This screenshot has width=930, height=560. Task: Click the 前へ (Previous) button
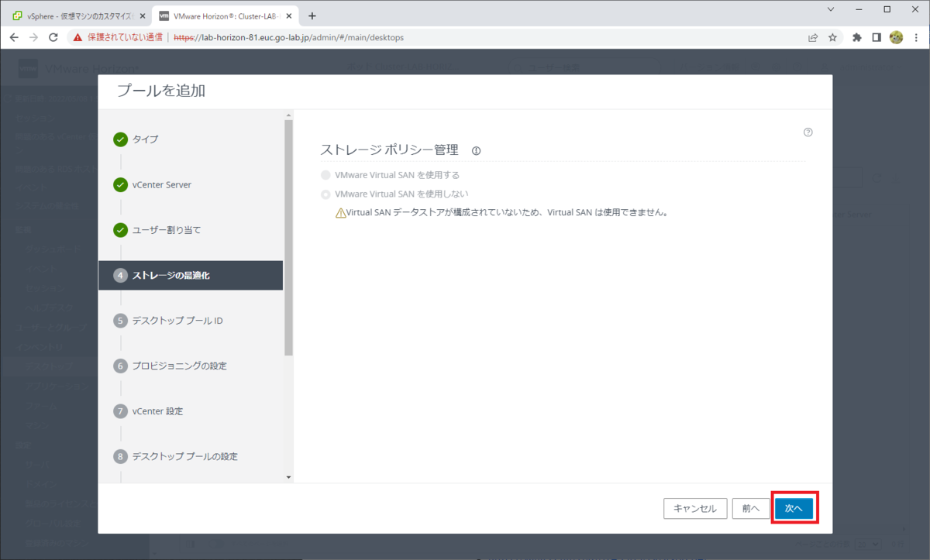[x=750, y=508]
